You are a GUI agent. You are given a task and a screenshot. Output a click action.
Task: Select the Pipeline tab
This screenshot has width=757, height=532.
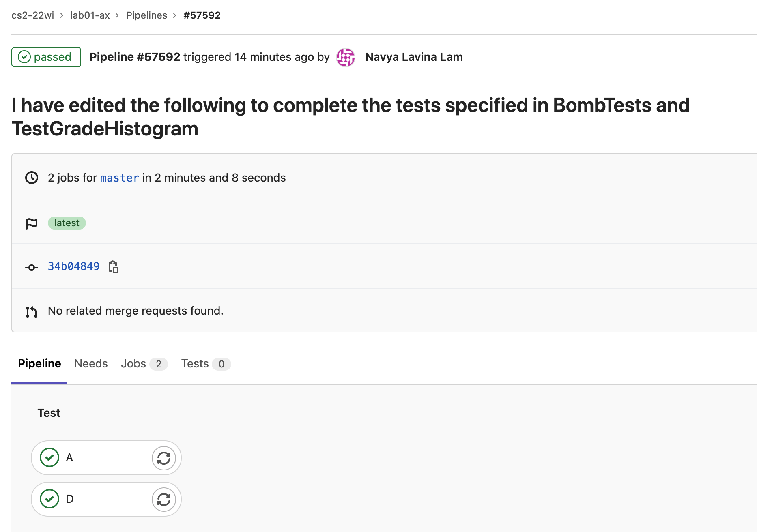(x=39, y=364)
